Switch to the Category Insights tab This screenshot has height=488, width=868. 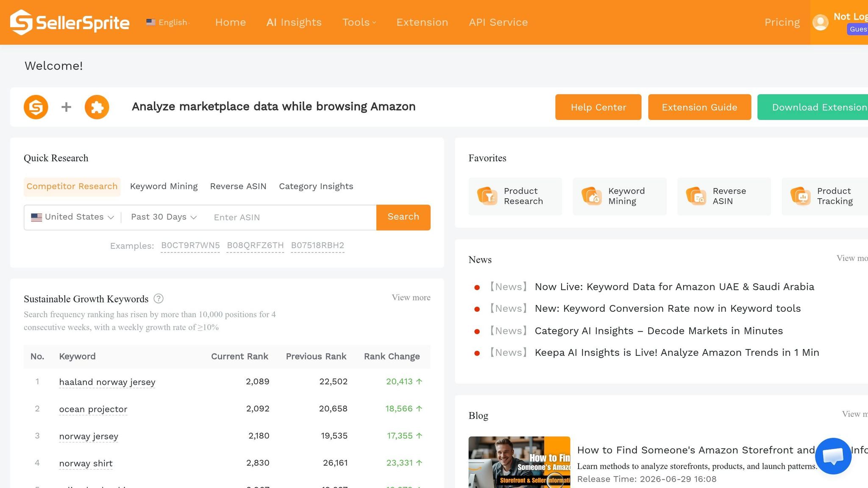coord(316,186)
